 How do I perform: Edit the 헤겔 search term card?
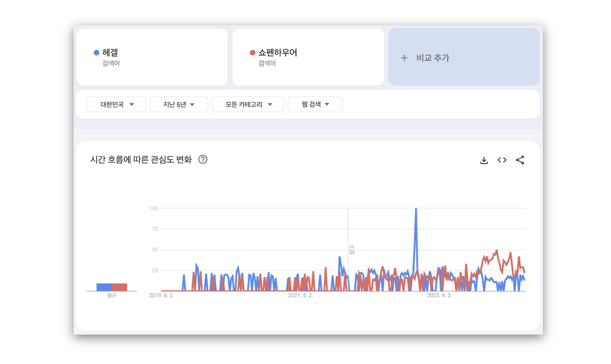(152, 57)
